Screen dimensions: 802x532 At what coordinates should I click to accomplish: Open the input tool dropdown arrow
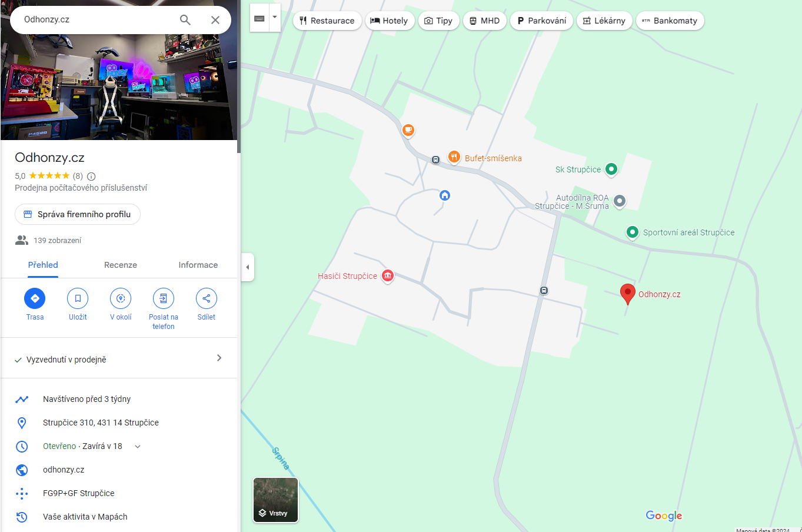coord(275,18)
